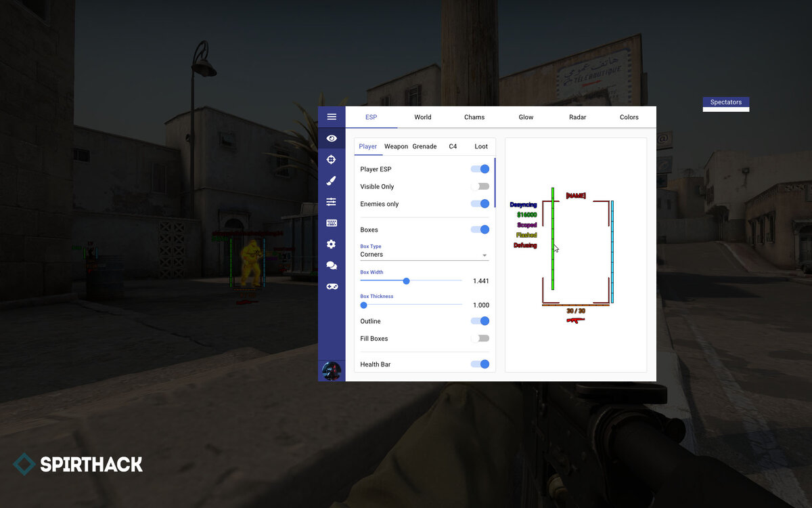Click the user avatar in sidebar
This screenshot has width=812, height=508.
pos(332,371)
